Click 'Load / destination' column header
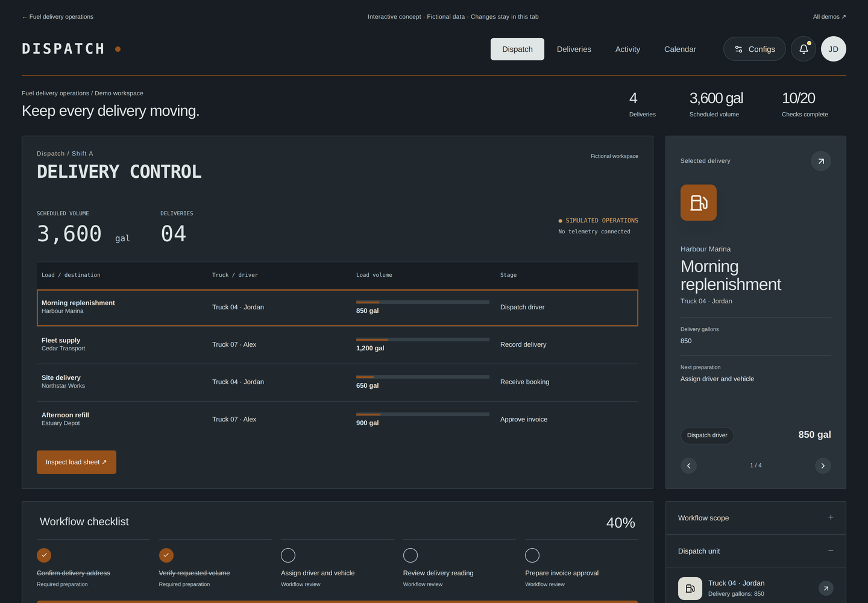868x603 pixels. [x=71, y=275]
